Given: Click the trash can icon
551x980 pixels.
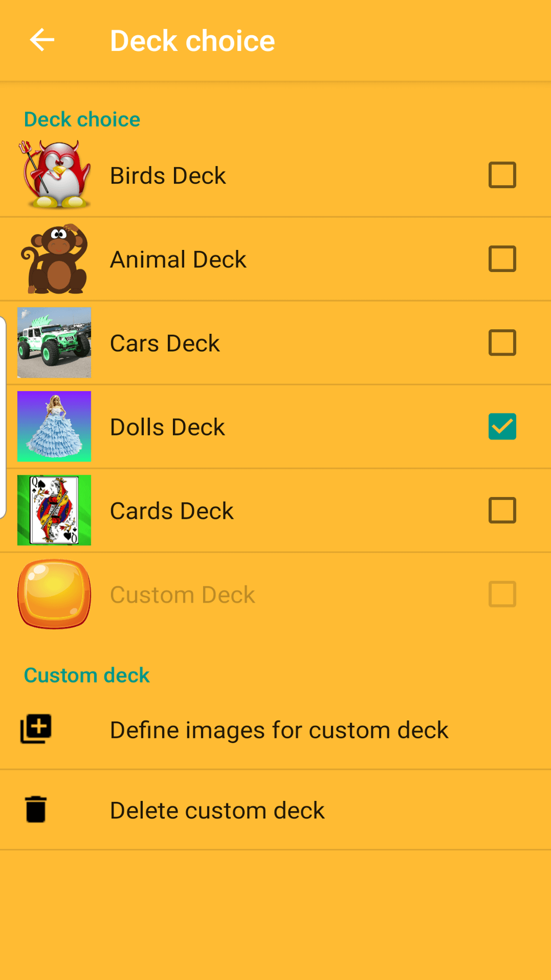Looking at the screenshot, I should (36, 810).
